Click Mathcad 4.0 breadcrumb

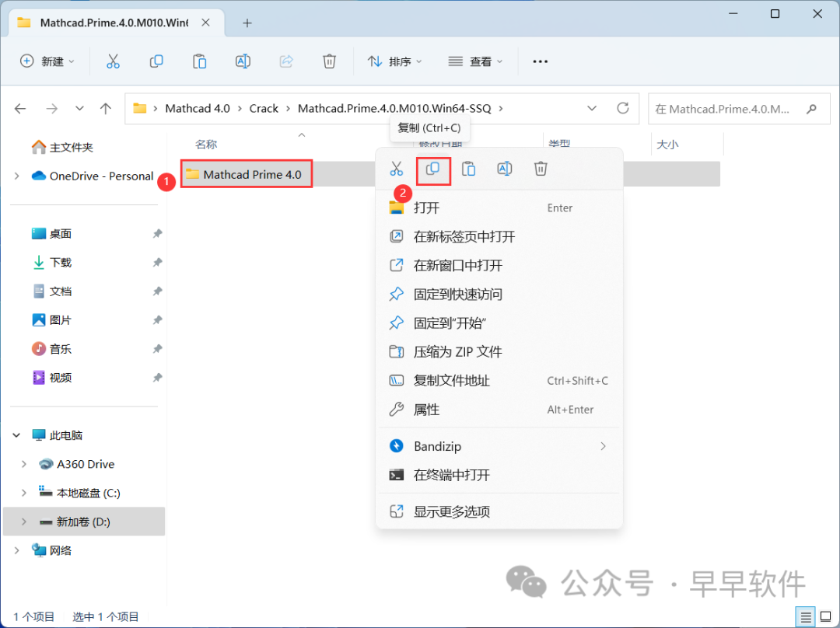click(197, 109)
